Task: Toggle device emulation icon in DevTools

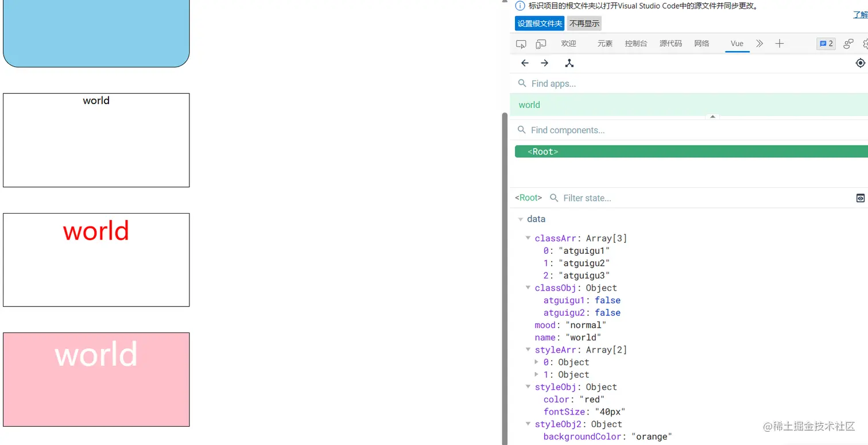Action: point(541,44)
